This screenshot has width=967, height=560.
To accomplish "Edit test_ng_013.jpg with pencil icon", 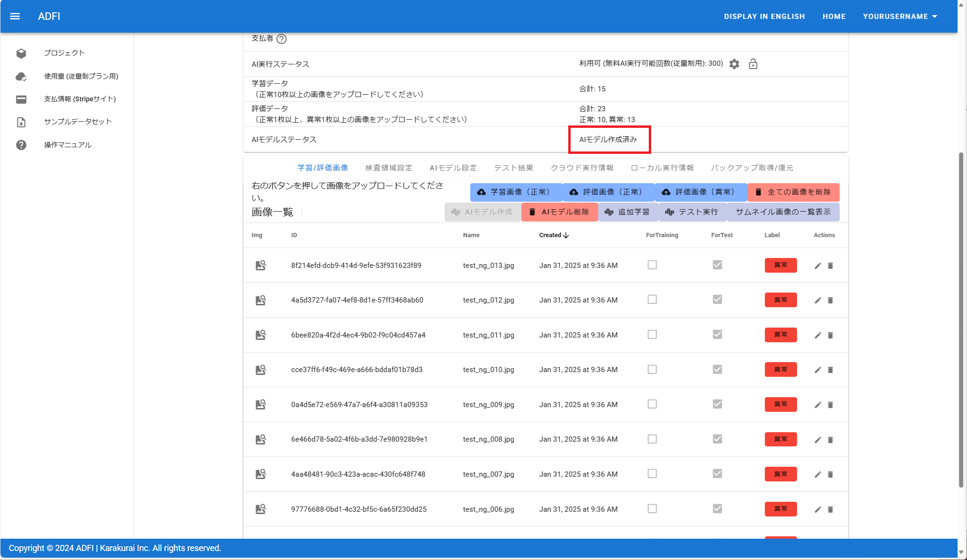I will pos(817,266).
